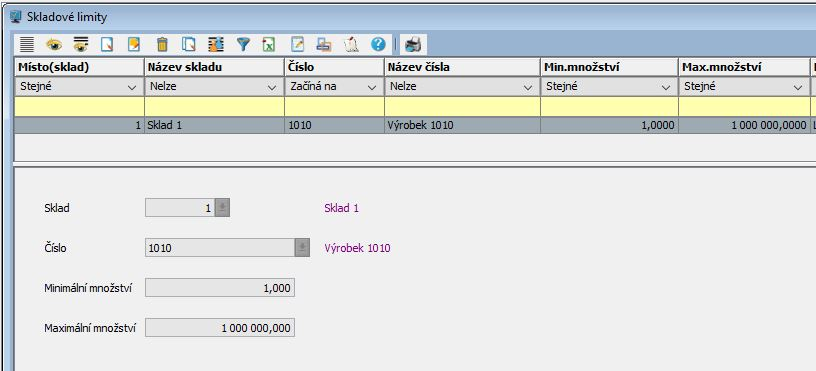The height and width of the screenshot is (371, 816).
Task: Select the '1,0000' Min.množství cell
Action: [x=609, y=125]
